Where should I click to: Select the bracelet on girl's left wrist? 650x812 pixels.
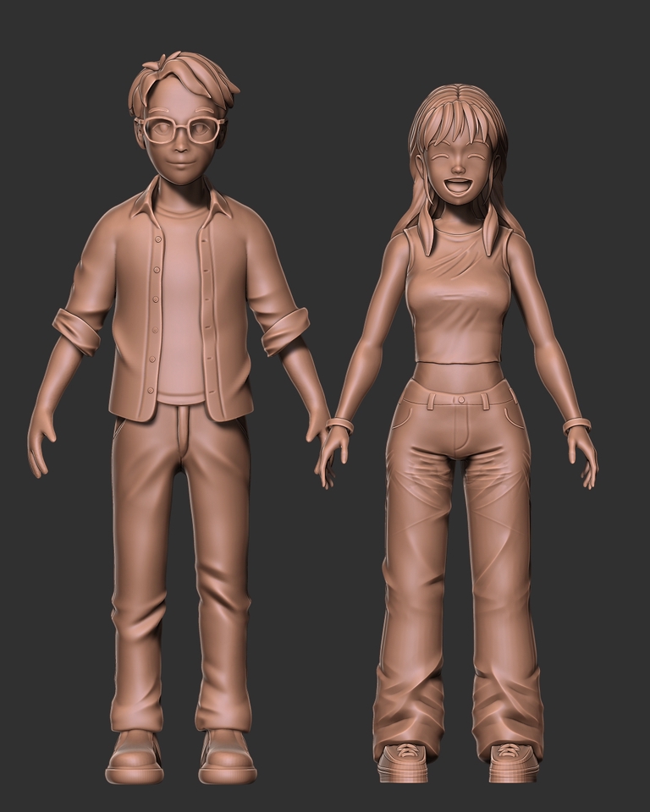577,425
